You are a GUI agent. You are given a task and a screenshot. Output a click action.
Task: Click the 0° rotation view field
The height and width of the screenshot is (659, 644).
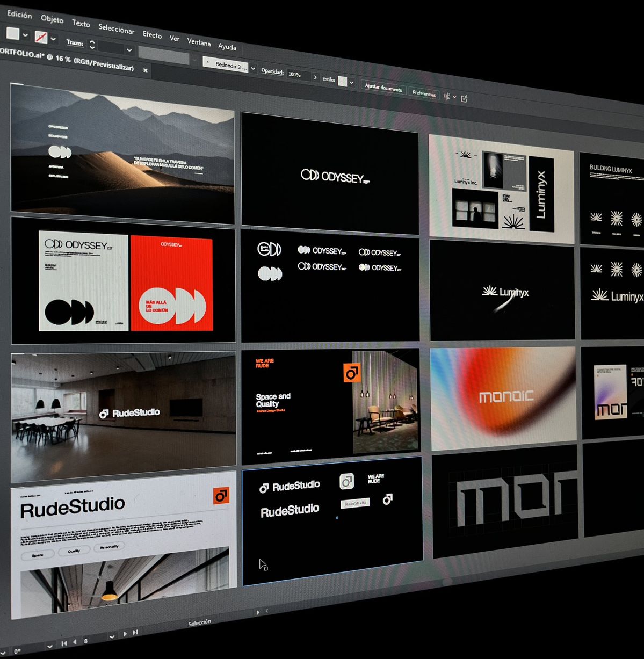tap(27, 649)
